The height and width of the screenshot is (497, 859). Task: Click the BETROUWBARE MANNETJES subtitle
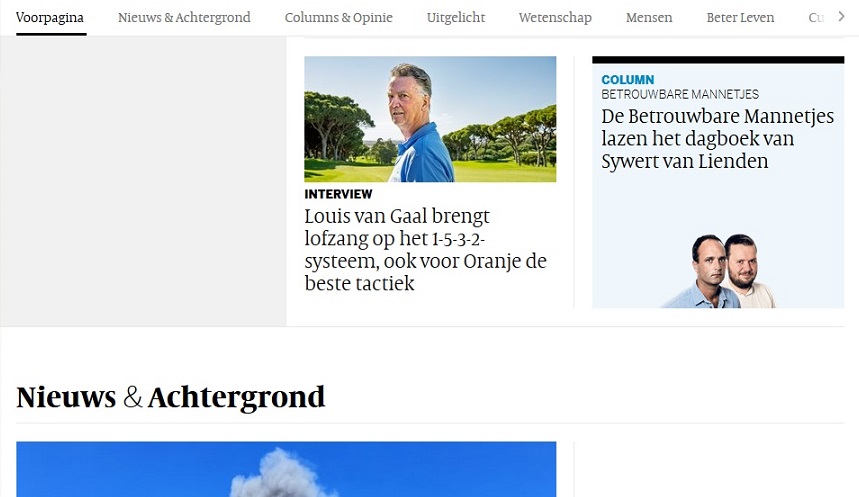[680, 94]
